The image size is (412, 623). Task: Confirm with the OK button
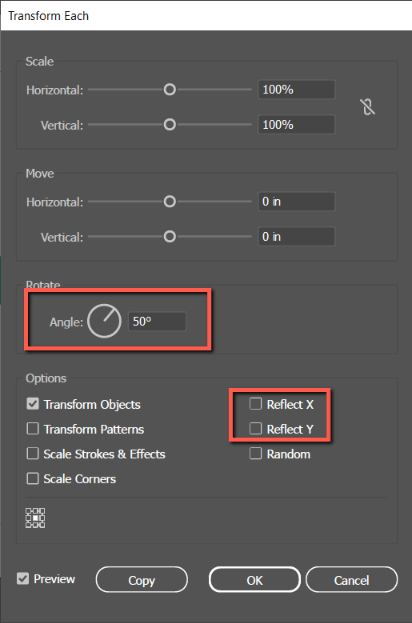click(x=254, y=580)
